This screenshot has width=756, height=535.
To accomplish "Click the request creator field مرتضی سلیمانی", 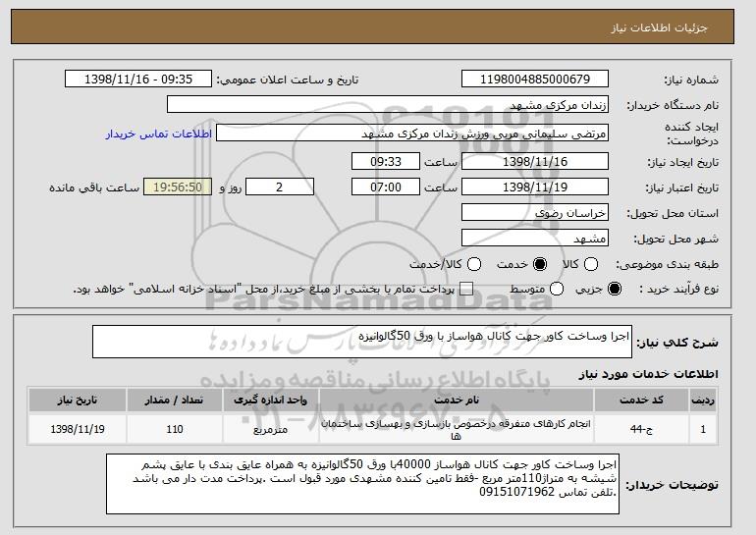I will pos(412,134).
